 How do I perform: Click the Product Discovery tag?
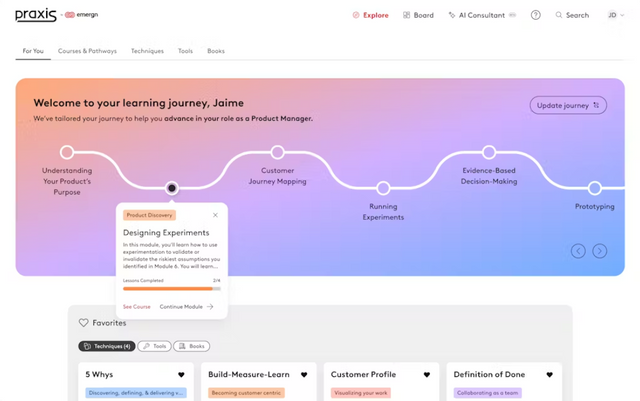tap(149, 215)
